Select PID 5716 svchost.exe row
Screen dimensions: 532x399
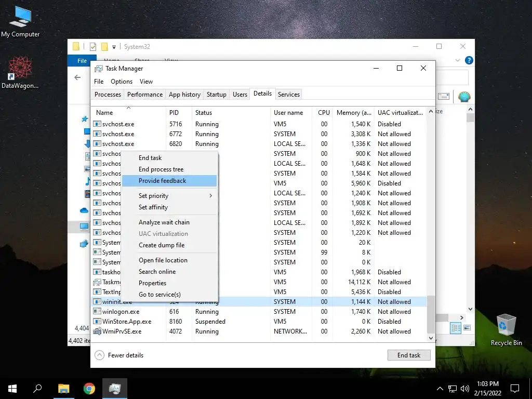pyautogui.click(x=259, y=124)
